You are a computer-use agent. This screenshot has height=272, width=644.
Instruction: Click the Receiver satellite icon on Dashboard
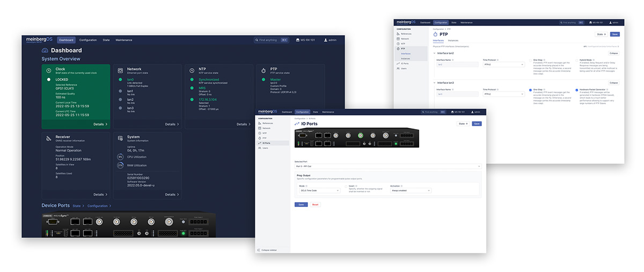pos(49,138)
